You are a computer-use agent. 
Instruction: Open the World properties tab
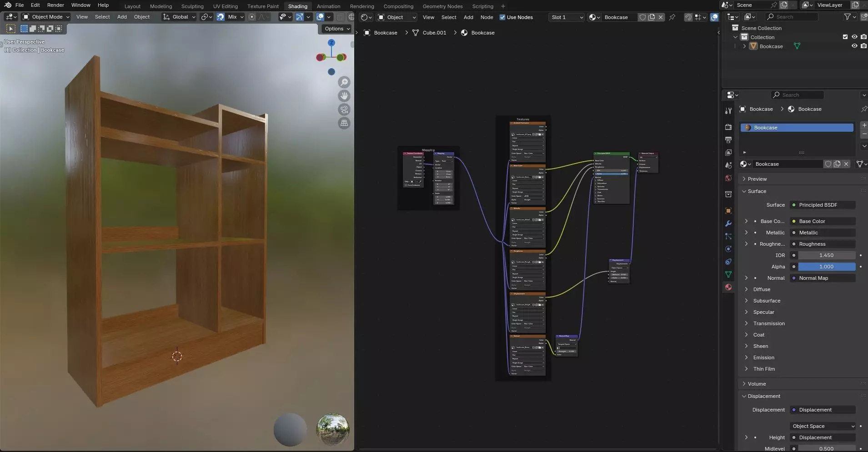coord(728,178)
